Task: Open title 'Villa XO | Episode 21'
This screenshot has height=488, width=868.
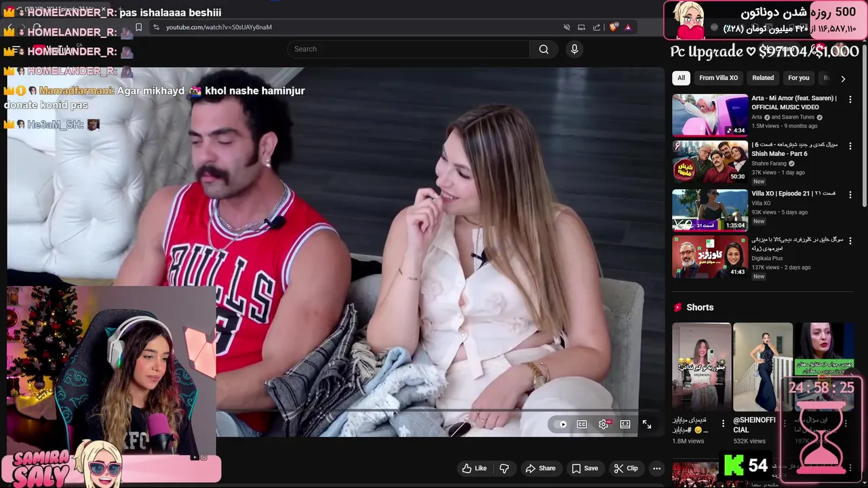Action: click(x=793, y=193)
